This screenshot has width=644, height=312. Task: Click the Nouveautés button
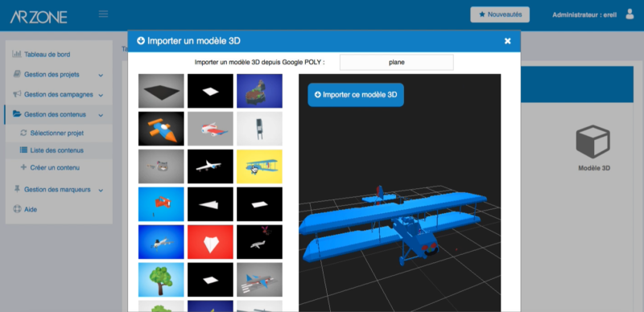(500, 14)
